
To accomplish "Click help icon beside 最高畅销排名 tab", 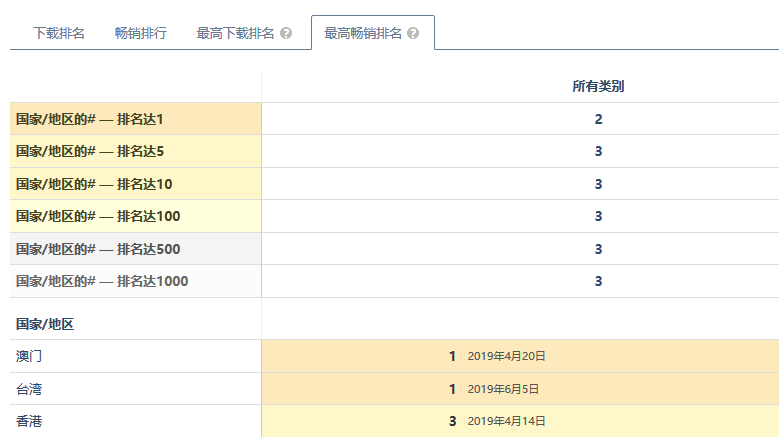I will (413, 33).
